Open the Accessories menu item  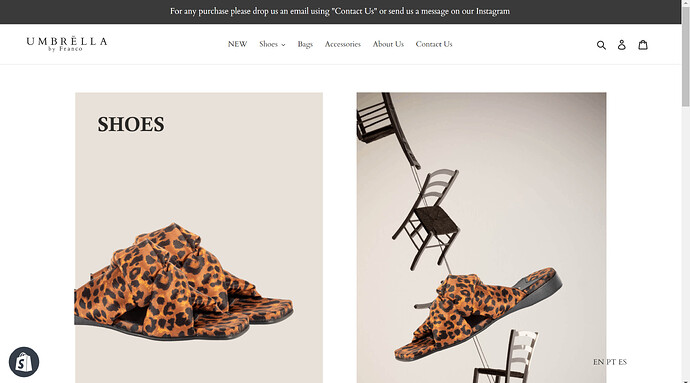342,44
